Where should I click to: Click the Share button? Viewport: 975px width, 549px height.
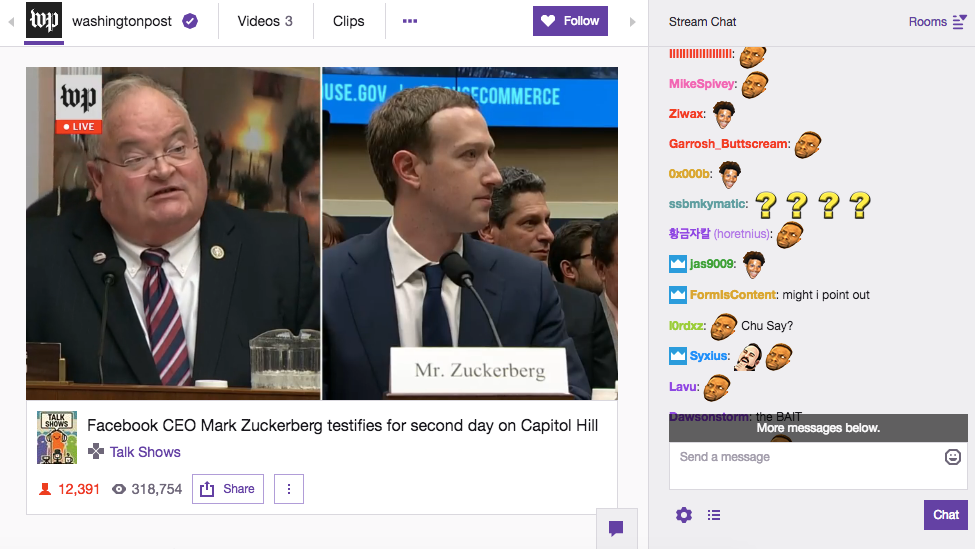[228, 489]
